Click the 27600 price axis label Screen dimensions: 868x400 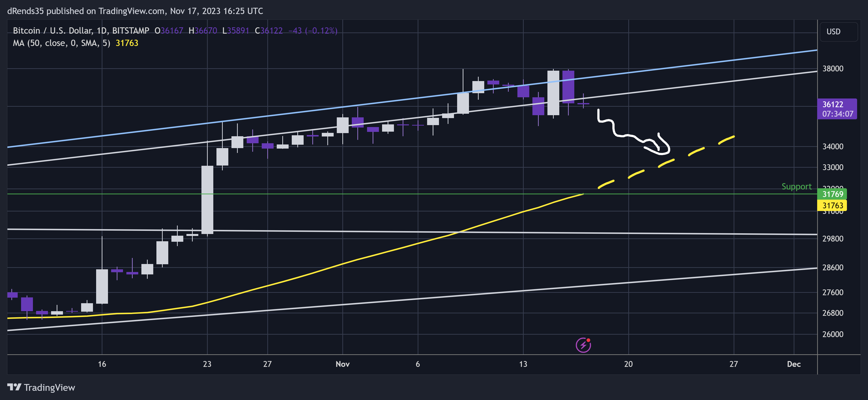[833, 293]
